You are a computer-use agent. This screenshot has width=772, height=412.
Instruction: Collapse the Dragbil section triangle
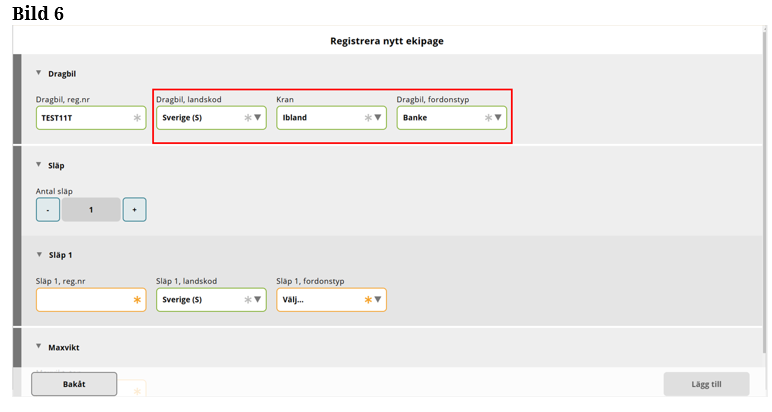[x=38, y=73]
